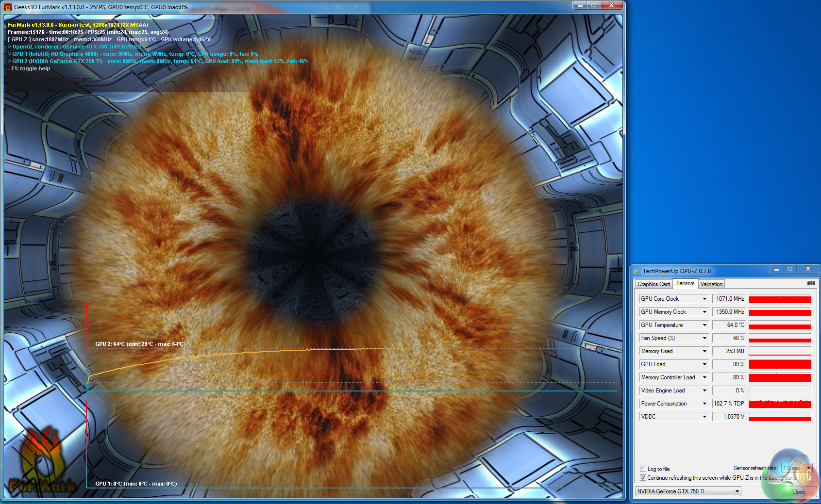Click the GPU-Z title bar app icon
The image size is (821, 504).
(x=637, y=271)
